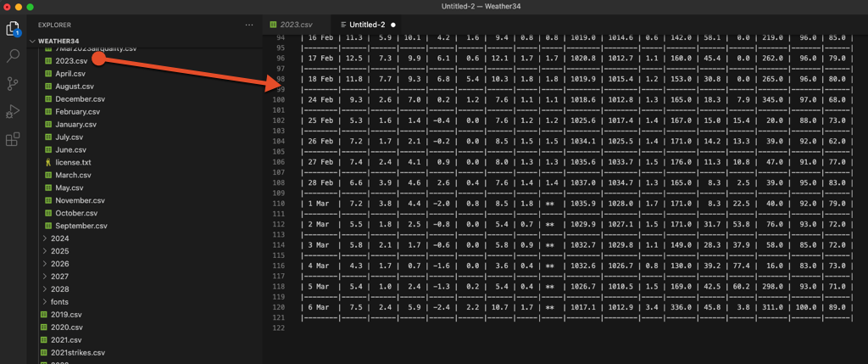Screen dimensions: 868x364
Task: Open 2023.csv in the explorer tree
Action: [x=71, y=61]
